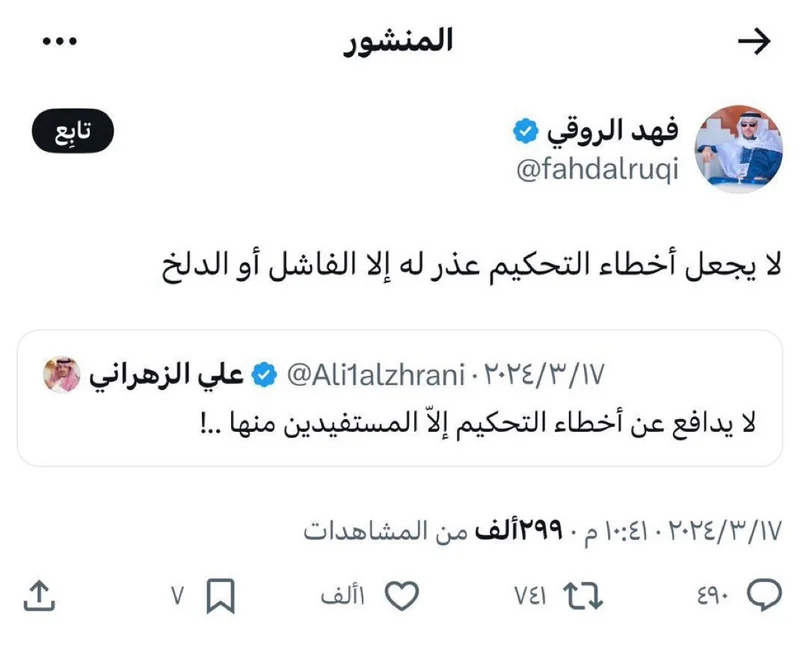Follow فهد الروقي with the تابع button
800x653 pixels.
tap(73, 131)
